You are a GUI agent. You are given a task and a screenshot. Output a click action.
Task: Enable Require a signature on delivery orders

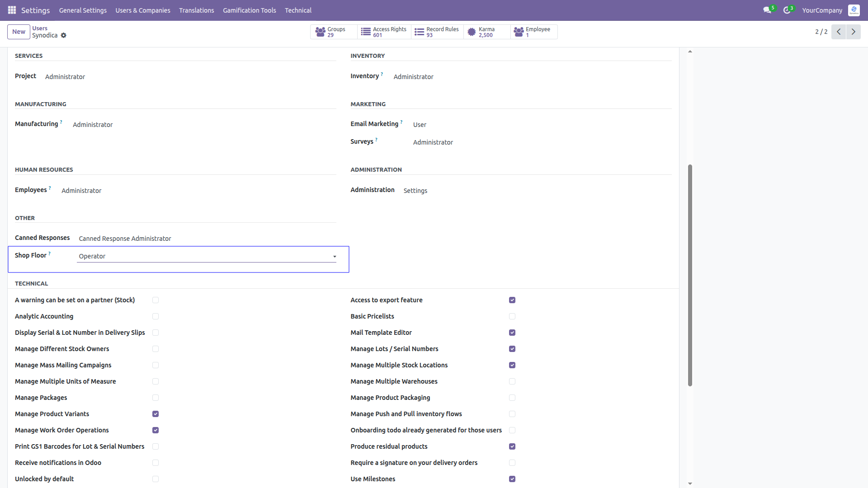tap(512, 463)
